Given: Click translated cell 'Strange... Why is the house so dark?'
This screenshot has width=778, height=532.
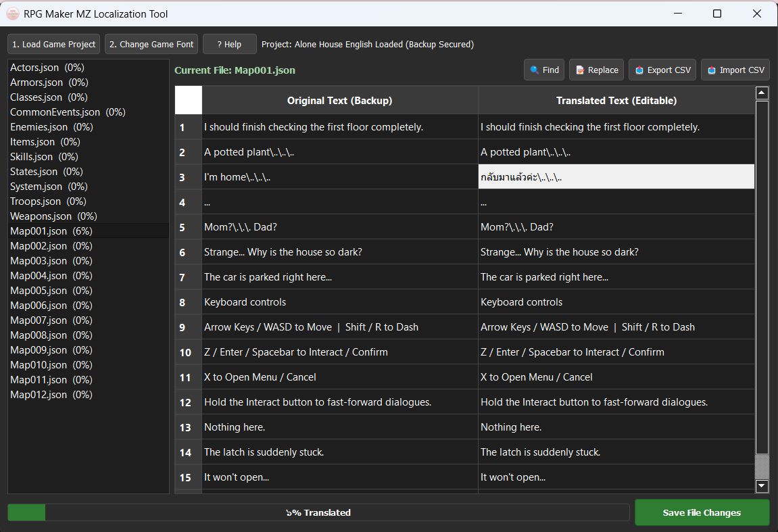Looking at the screenshot, I should coord(616,252).
